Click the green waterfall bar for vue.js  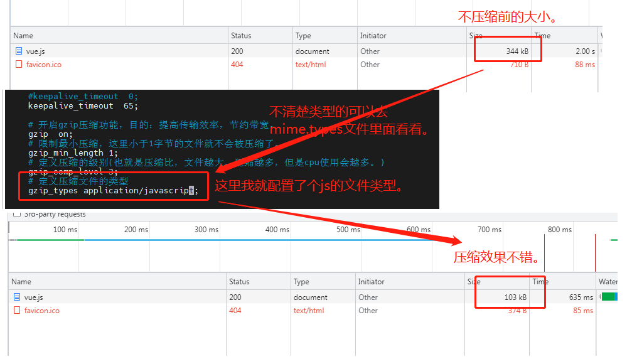point(608,297)
